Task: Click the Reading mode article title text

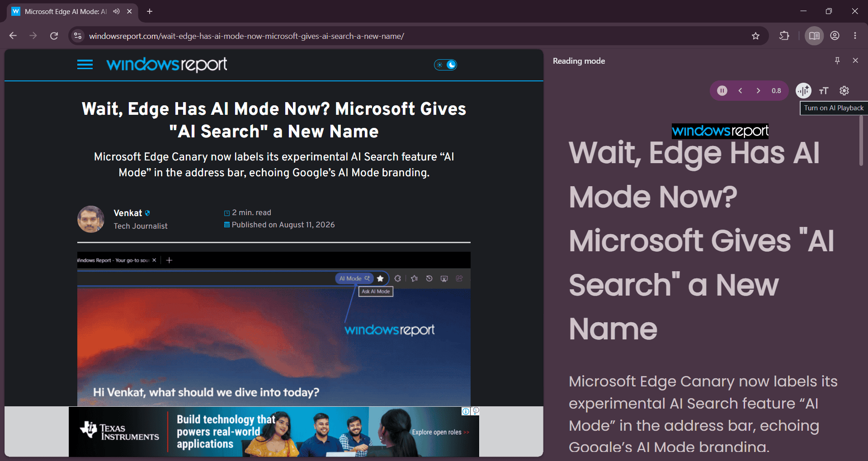Action: pyautogui.click(x=702, y=241)
